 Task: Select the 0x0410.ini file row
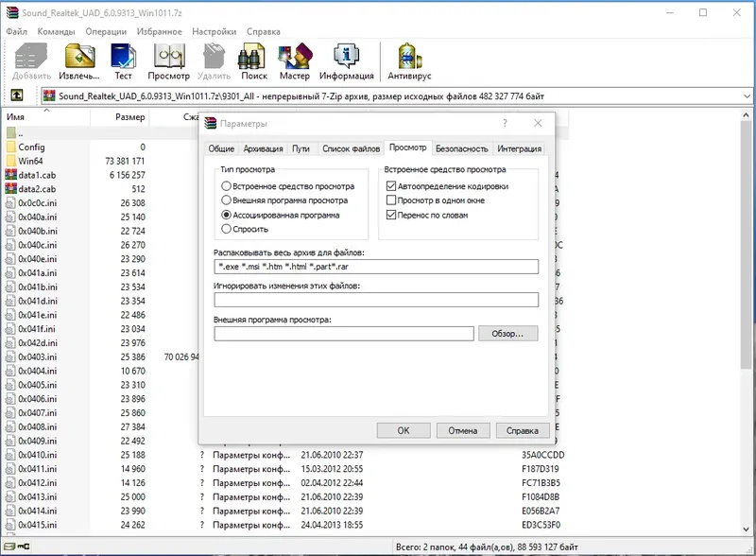click(284, 455)
